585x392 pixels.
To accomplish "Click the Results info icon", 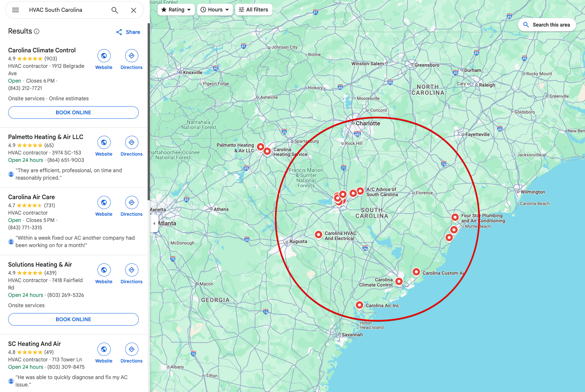I will point(37,31).
